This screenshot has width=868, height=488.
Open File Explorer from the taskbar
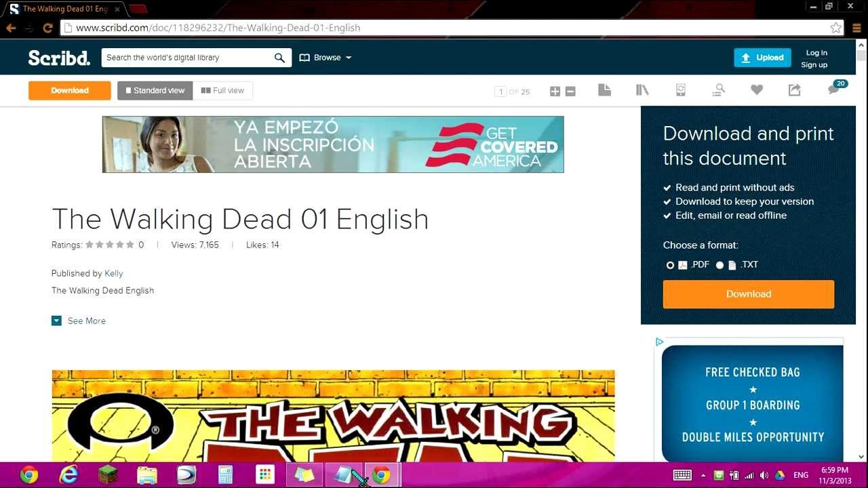point(147,475)
